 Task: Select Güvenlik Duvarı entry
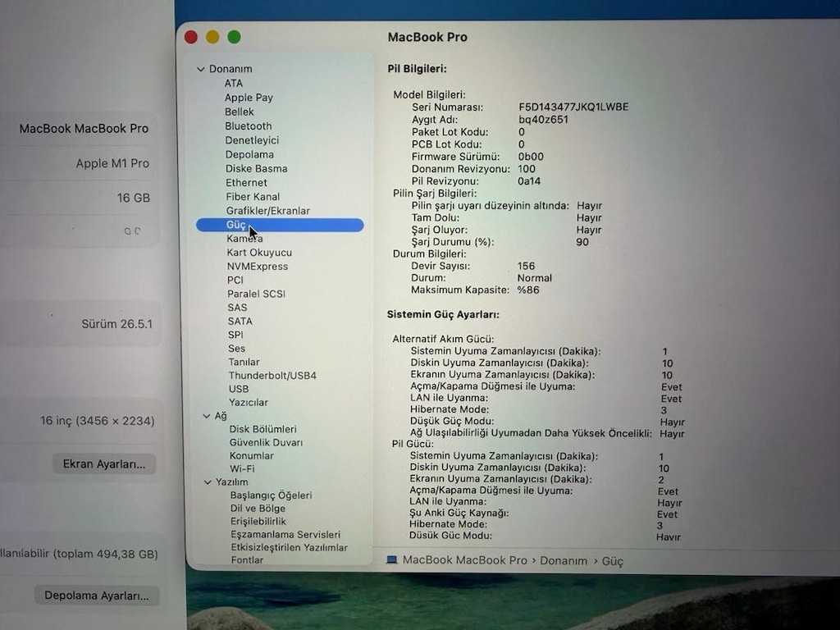coord(266,442)
